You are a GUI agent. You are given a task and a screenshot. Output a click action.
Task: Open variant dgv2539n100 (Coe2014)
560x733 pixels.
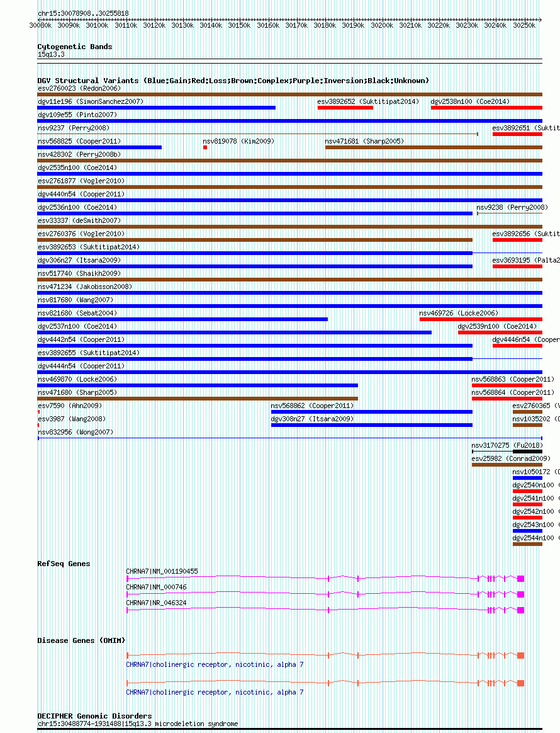coord(497,326)
